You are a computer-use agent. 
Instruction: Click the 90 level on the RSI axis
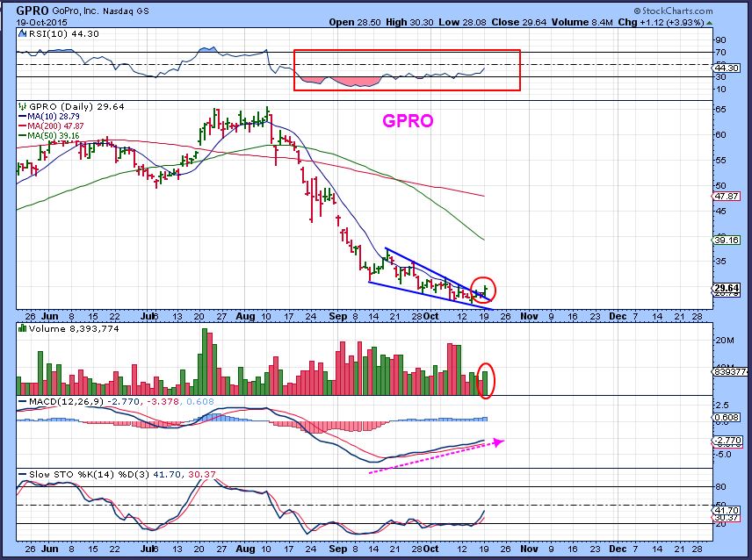(721, 39)
